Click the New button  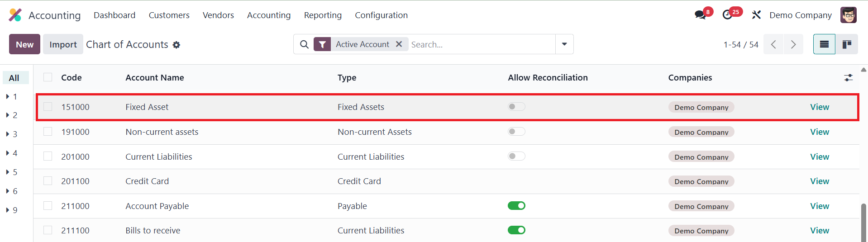[x=24, y=44]
